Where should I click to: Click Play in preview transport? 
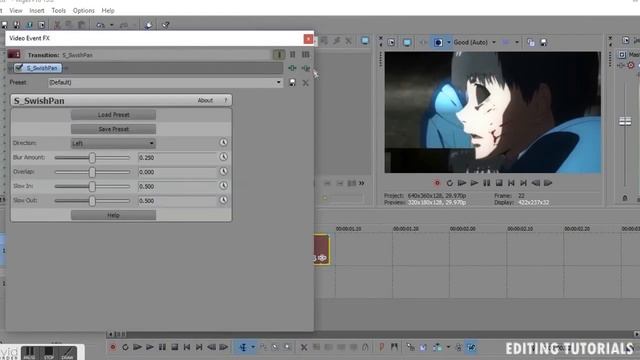pos(474,183)
